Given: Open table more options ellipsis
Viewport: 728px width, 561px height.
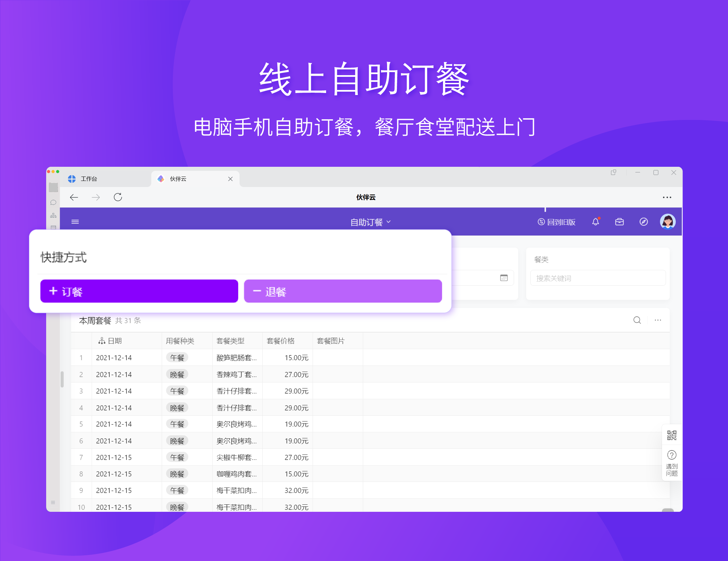Looking at the screenshot, I should (658, 320).
